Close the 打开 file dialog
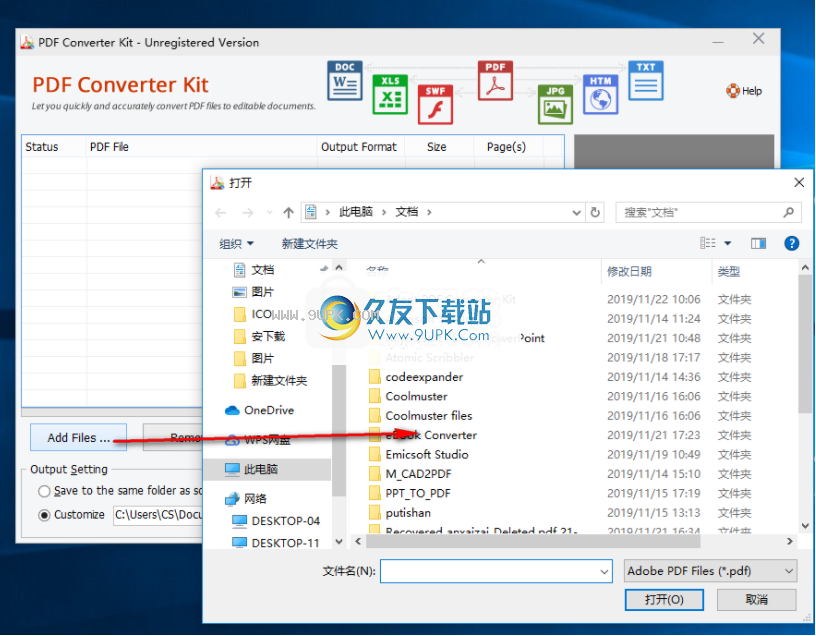The image size is (816, 636). point(799,182)
